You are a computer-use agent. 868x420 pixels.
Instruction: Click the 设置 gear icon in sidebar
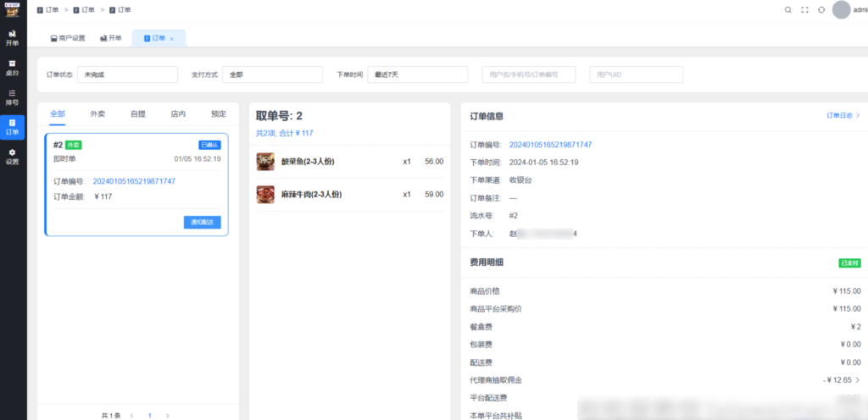[x=12, y=156]
